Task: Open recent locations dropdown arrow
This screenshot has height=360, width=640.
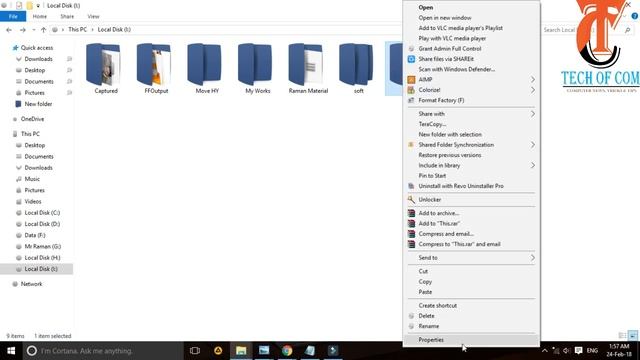Action: (x=33, y=30)
